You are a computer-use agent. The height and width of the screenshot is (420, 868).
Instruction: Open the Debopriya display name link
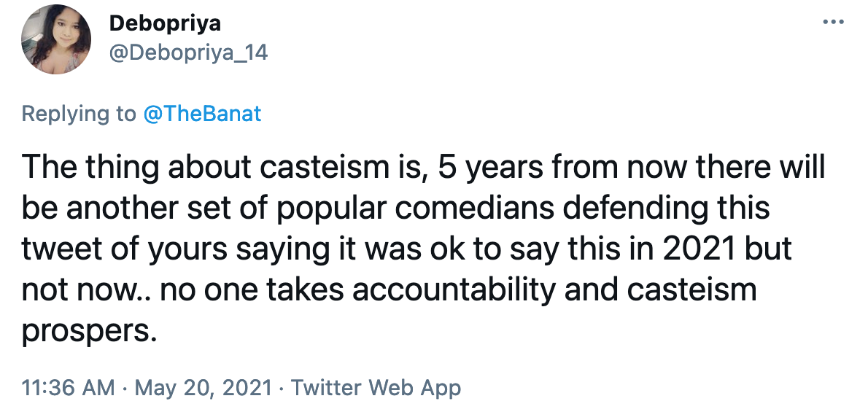tap(165, 23)
